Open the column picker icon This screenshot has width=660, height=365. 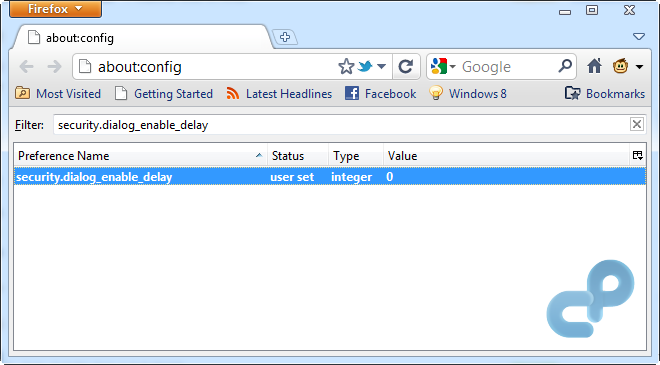[638, 156]
